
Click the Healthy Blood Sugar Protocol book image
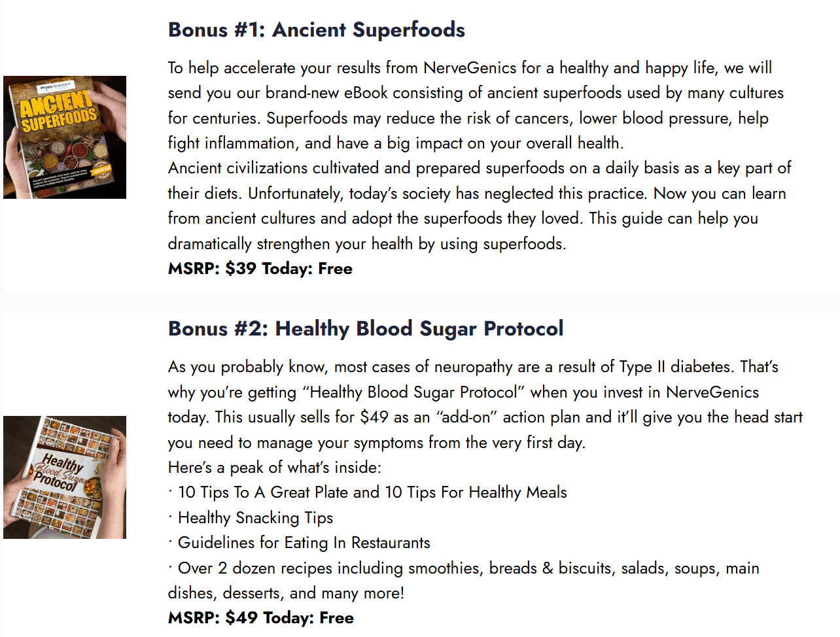[x=65, y=477]
